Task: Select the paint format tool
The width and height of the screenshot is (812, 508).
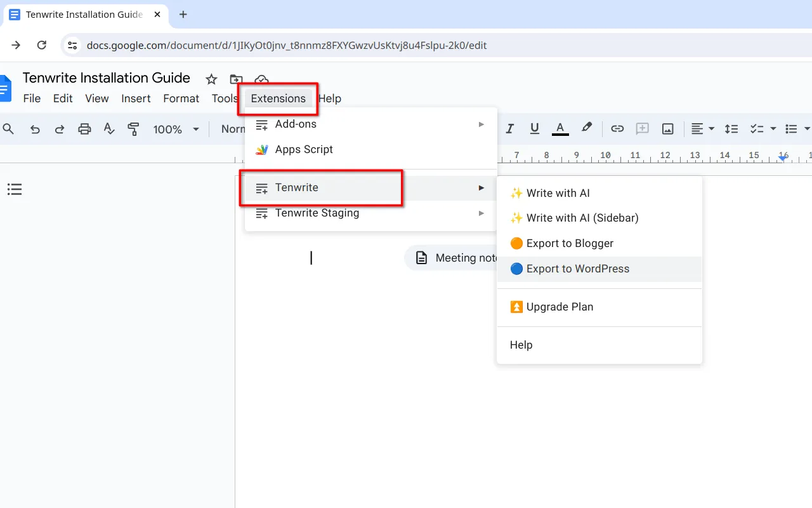Action: pos(133,129)
